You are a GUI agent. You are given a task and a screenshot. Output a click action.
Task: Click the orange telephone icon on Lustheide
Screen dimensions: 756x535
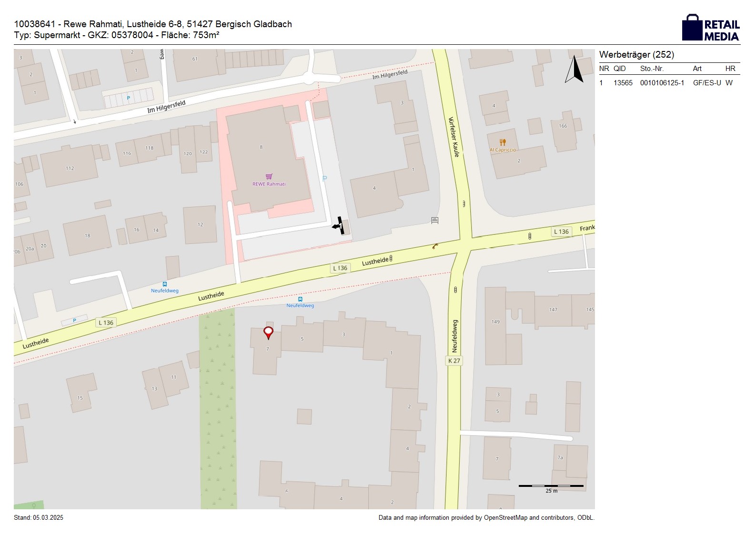point(435,246)
